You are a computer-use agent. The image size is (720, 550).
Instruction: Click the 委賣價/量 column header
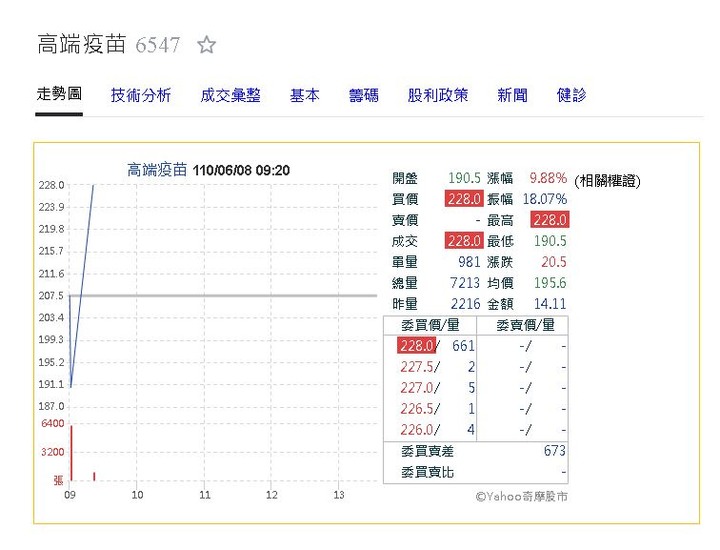[x=525, y=325]
